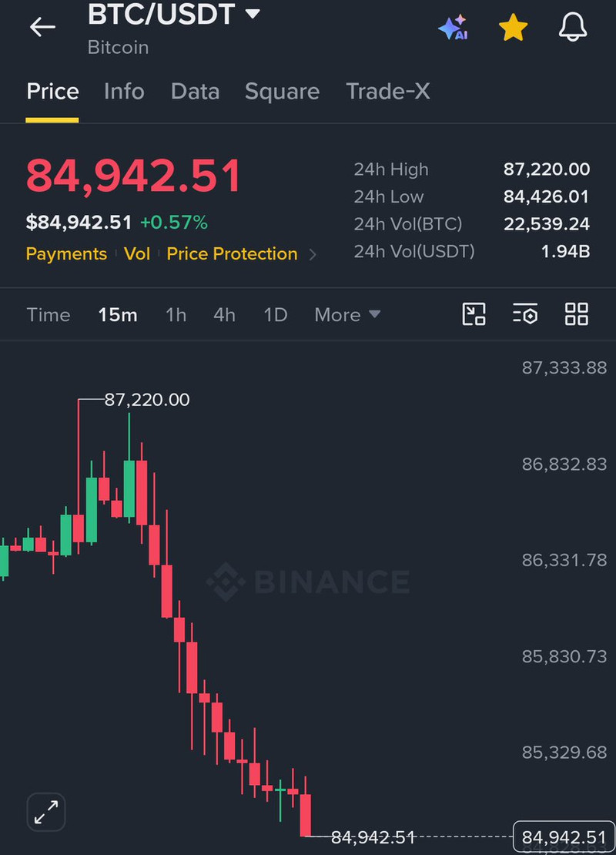Expand chart to fullscreen with arrows icon
616x855 pixels.
(x=45, y=812)
